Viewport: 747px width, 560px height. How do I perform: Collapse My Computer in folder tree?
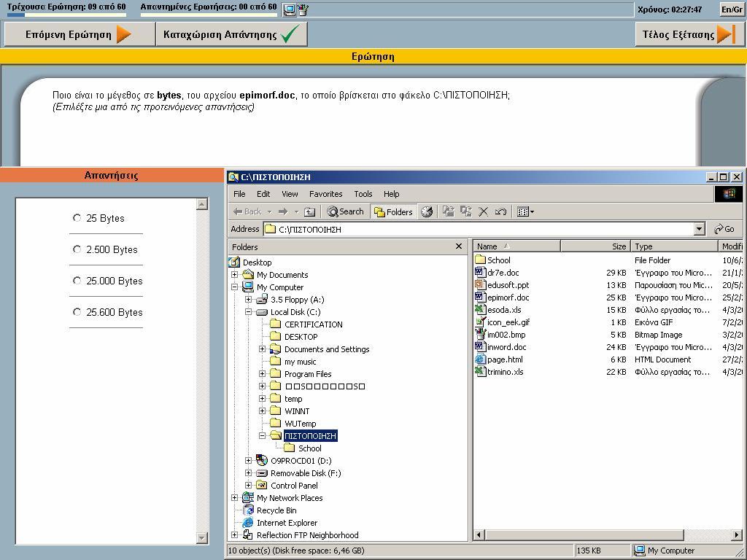pyautogui.click(x=234, y=287)
